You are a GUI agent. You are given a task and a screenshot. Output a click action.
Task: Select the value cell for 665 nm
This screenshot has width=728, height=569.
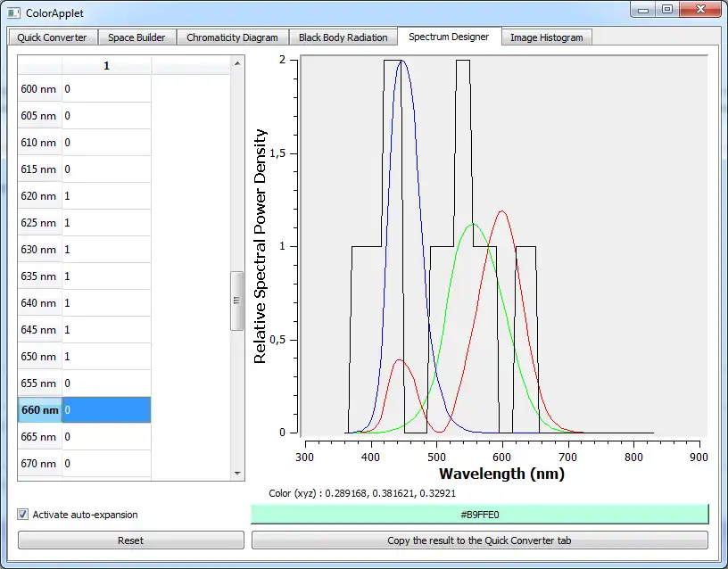pyautogui.click(x=107, y=437)
